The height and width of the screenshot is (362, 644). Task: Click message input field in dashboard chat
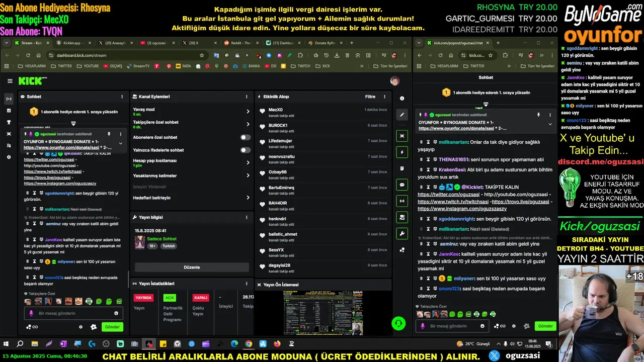[x=73, y=313]
